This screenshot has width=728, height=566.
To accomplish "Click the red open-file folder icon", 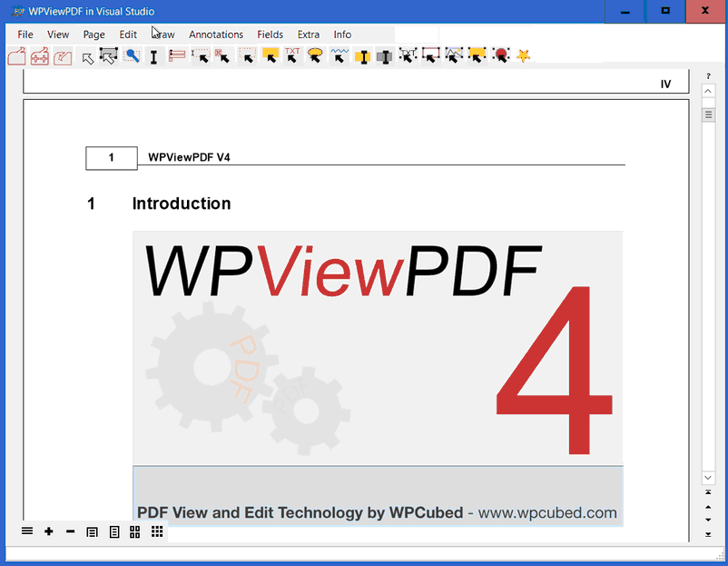I will [x=16, y=56].
